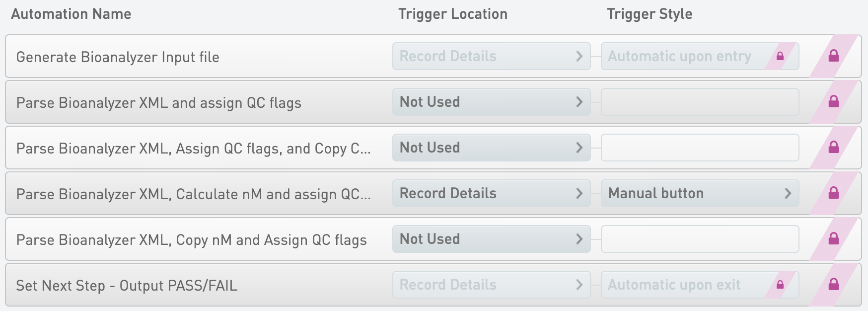Expand Not Used dropdown for Copy nM row
Viewport: 868px width, 311px height.
pyautogui.click(x=491, y=239)
